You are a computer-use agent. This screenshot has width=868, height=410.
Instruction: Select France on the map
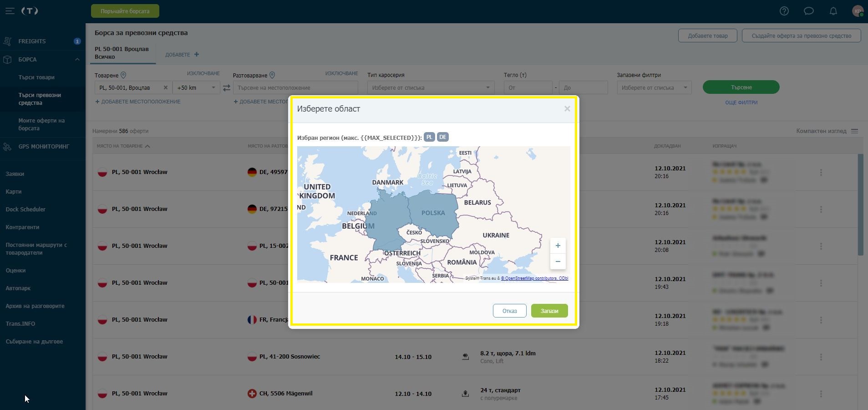click(x=344, y=258)
